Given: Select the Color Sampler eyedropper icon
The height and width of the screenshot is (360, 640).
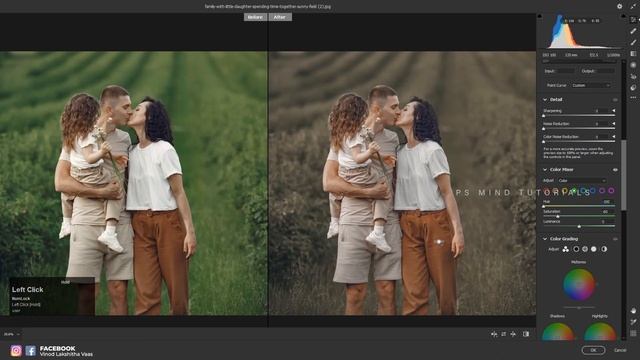Looking at the screenshot, I should click(633, 322).
